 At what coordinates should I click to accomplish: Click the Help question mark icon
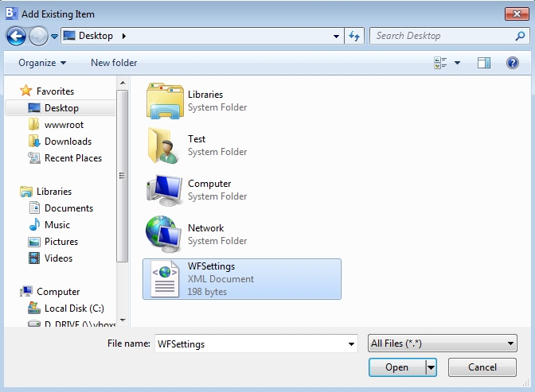pyautogui.click(x=513, y=63)
